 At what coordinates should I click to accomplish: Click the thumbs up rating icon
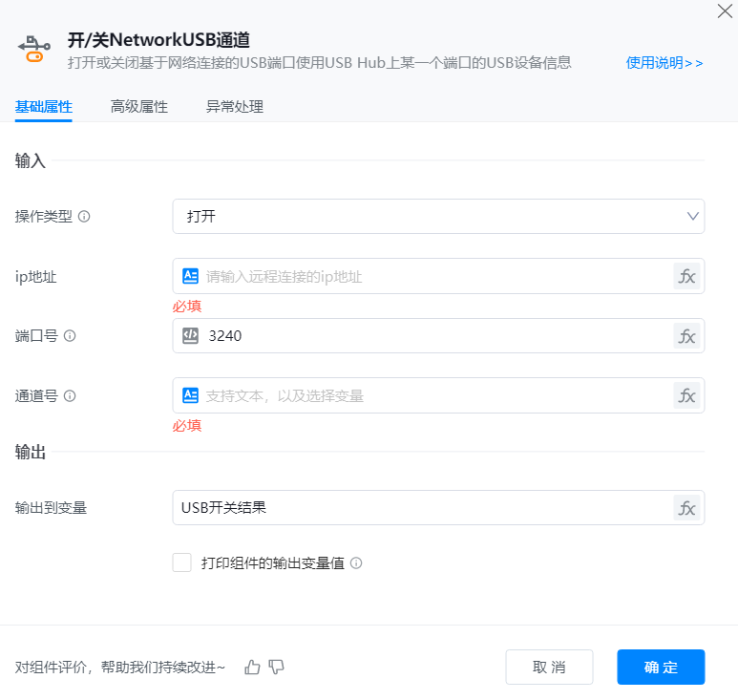pos(252,667)
